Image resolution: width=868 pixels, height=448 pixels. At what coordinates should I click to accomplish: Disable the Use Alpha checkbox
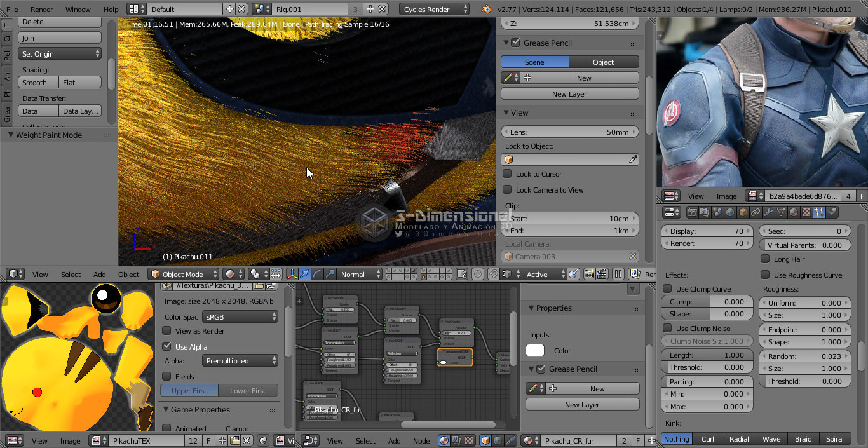(x=166, y=346)
